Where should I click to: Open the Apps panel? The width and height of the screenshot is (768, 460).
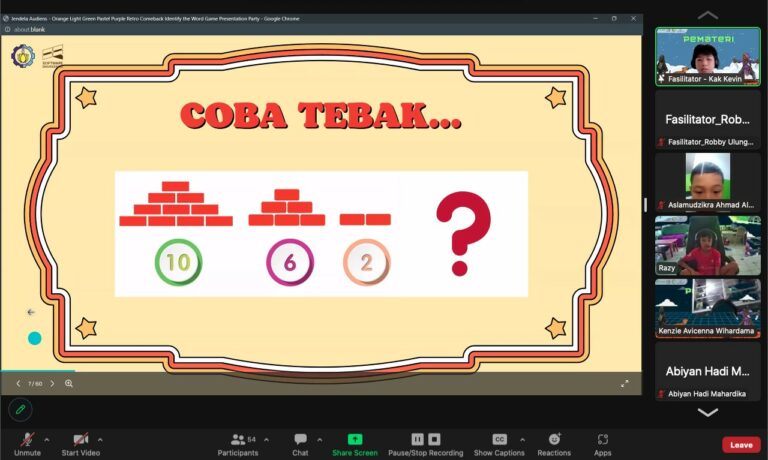[602, 440]
